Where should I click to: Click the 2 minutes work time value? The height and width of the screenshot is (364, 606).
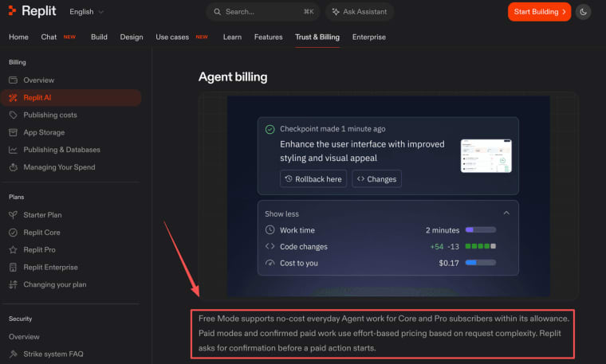point(442,230)
